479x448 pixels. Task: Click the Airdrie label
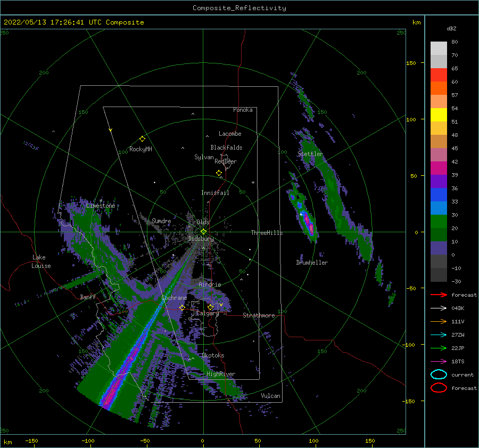click(210, 284)
